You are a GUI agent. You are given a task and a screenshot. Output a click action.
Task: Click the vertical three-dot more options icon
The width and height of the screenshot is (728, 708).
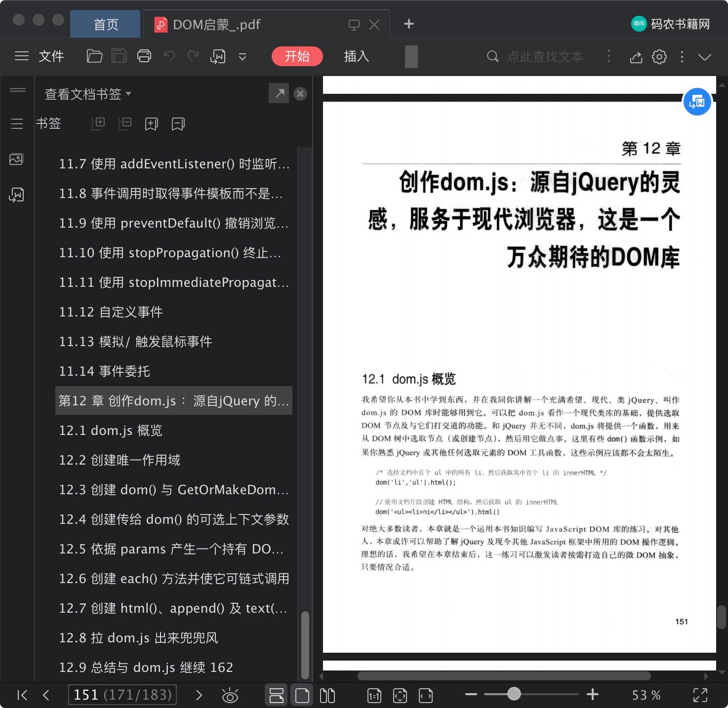[x=682, y=57]
